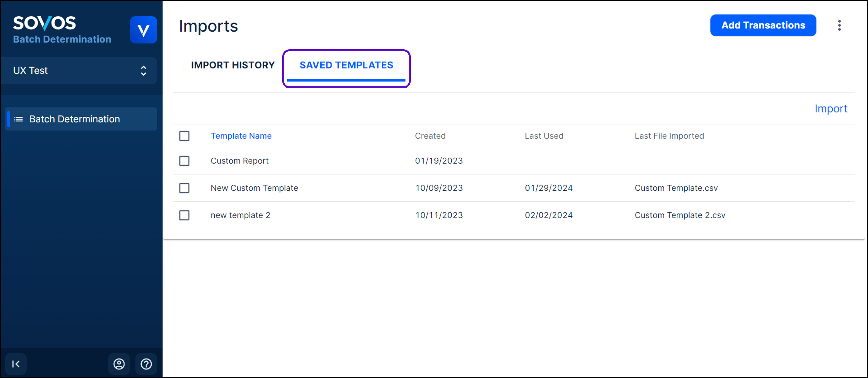Click the SOVOS Batch Determination logo

62,30
